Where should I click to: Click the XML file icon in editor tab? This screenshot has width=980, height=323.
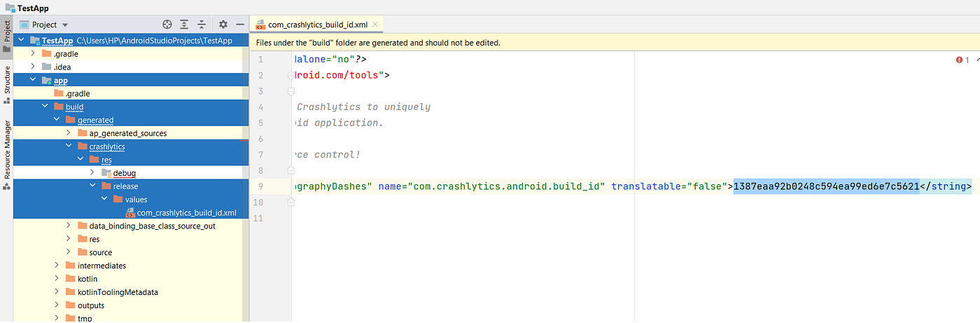pos(261,25)
